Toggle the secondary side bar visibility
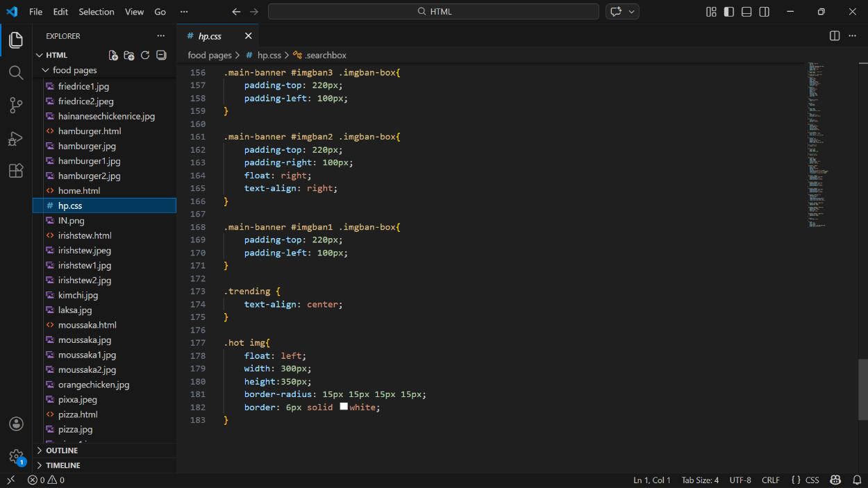 [765, 12]
